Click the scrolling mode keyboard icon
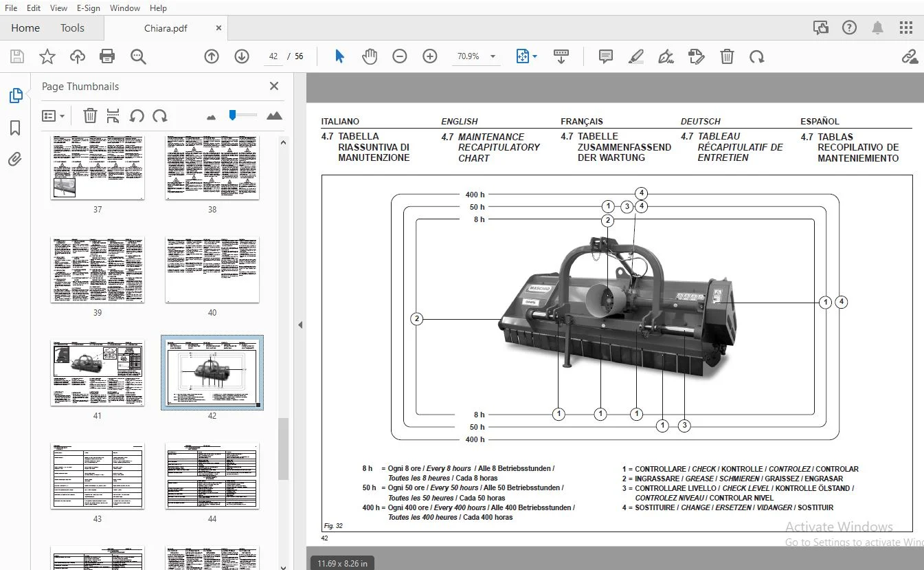This screenshot has height=570, width=924. [x=561, y=56]
